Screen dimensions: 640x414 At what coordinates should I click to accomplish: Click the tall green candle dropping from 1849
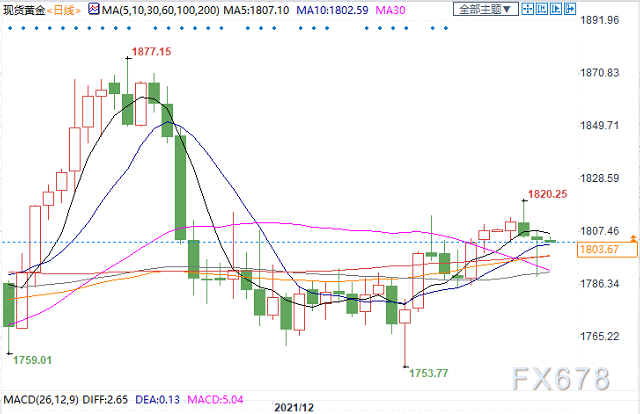pyautogui.click(x=180, y=187)
